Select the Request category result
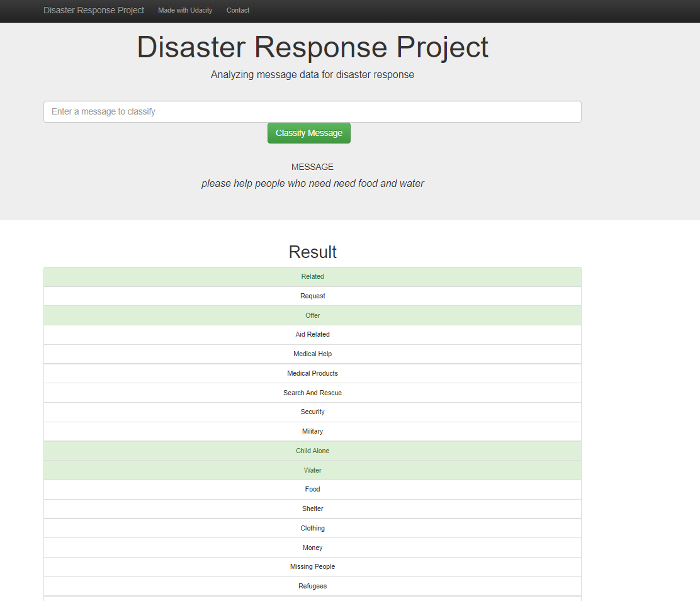The image size is (700, 601). [312, 296]
